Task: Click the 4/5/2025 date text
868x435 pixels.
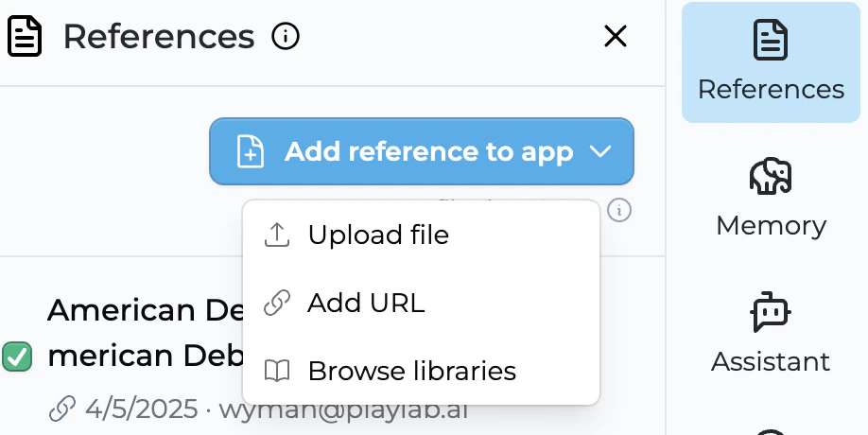Action: (142, 409)
